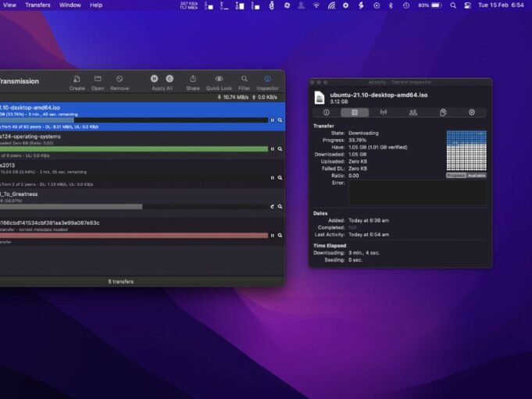Open General Info tab in Inspector
Screen dimensions: 532x399
[327, 112]
